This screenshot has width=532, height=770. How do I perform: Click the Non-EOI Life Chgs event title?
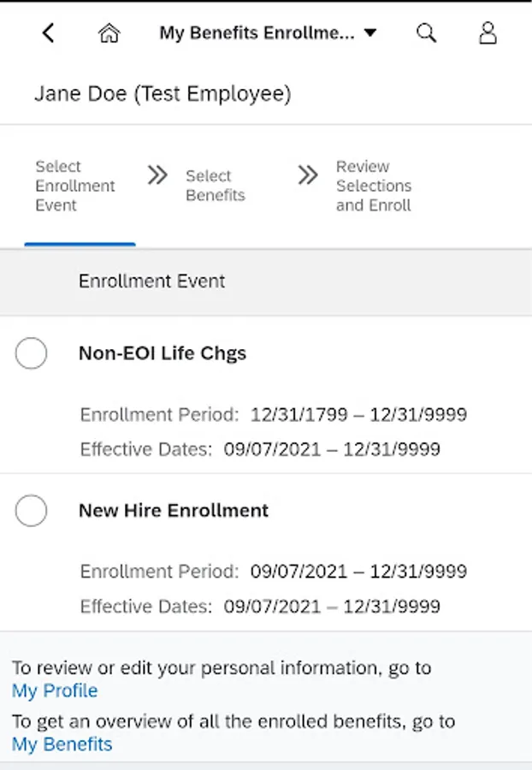163,353
